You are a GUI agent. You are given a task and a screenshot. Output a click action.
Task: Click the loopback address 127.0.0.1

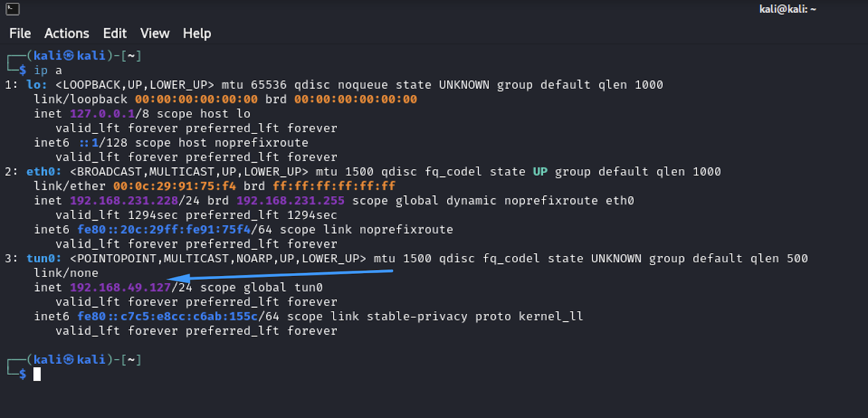pyautogui.click(x=102, y=114)
